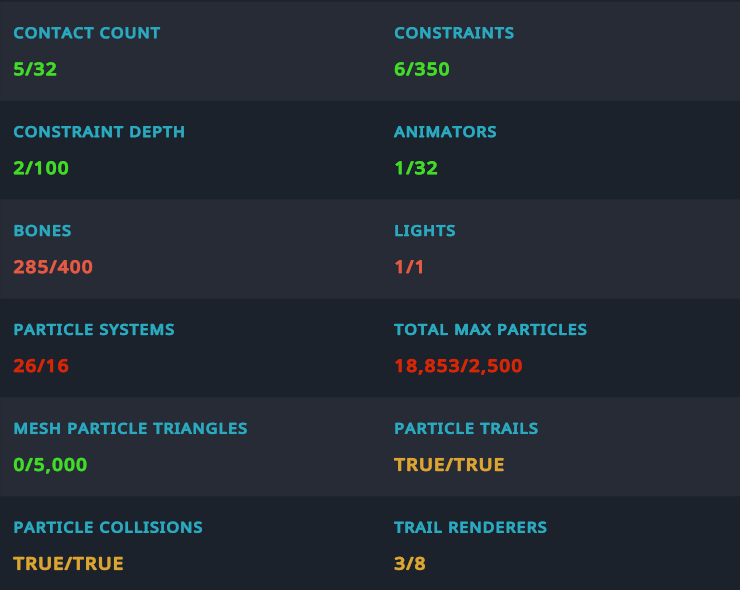
Task: Select the 18,853/2,500 max particles value
Action: pos(458,366)
